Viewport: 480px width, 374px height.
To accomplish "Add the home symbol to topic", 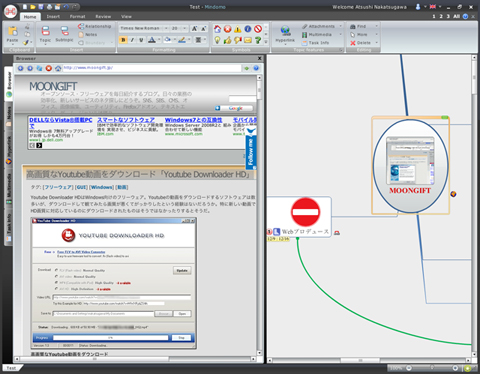I will (217, 29).
